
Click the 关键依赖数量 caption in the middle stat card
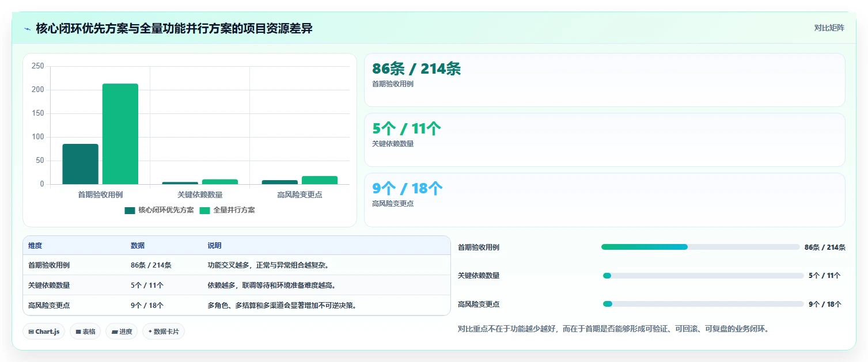[x=393, y=144]
